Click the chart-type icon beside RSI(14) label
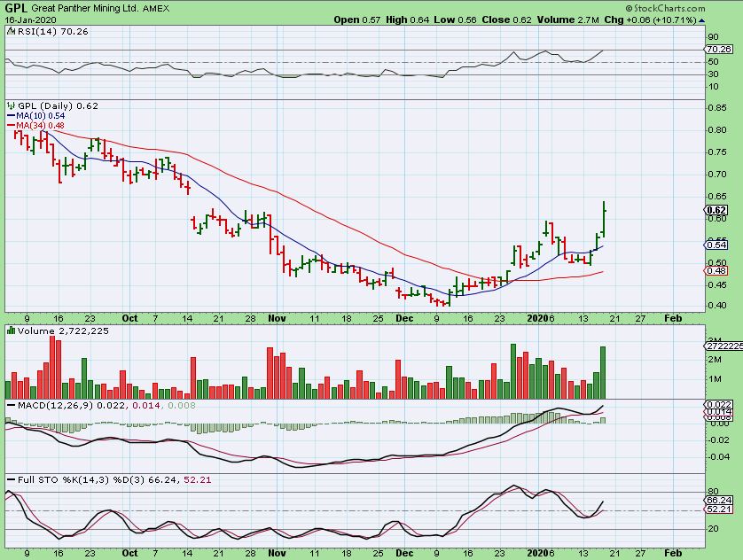 (12, 31)
